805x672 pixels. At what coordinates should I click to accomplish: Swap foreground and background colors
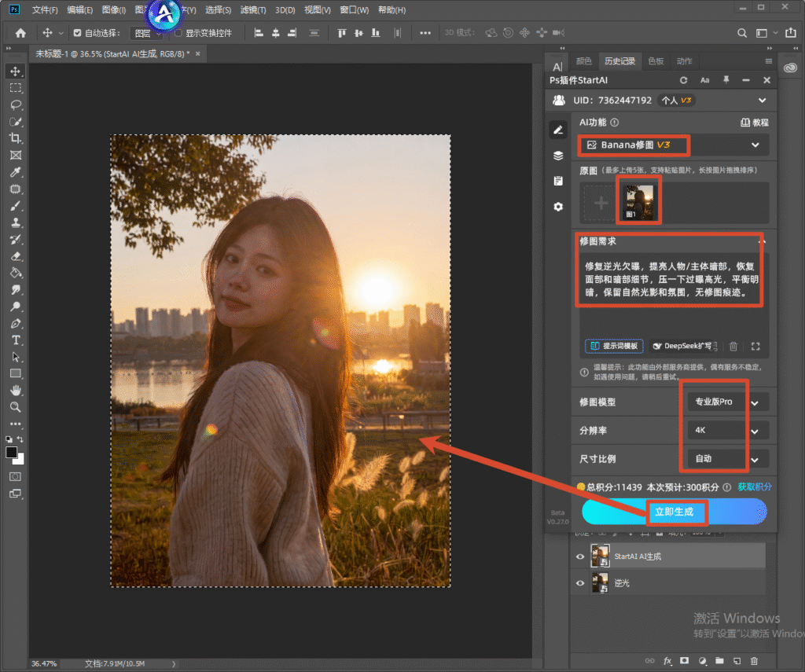[20, 439]
